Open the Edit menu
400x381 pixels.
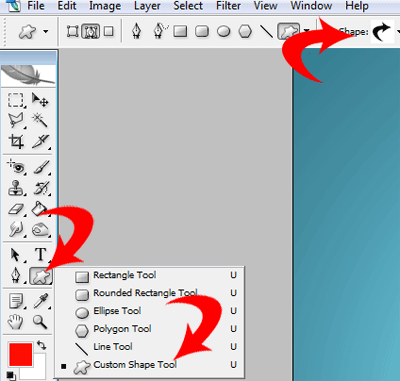tap(67, 6)
